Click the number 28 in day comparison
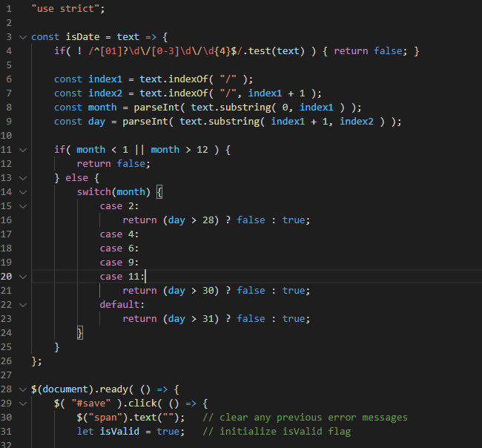482x448 pixels. [x=208, y=220]
